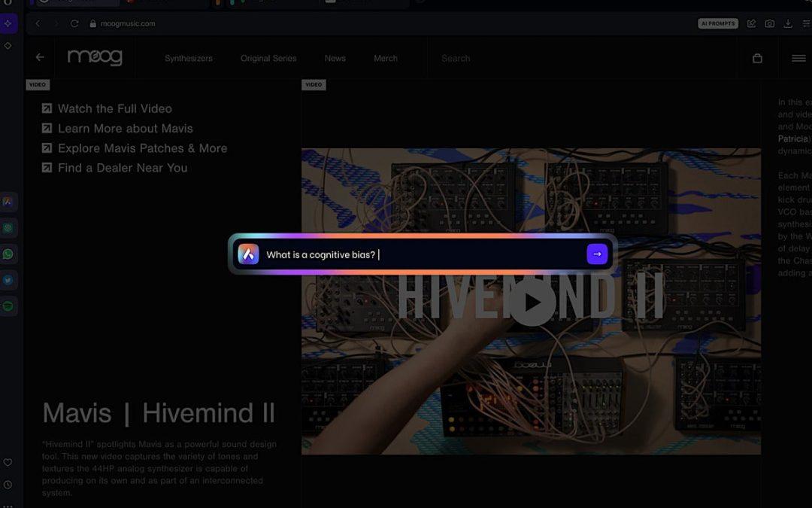Open Twitter from the sidebar
Viewport: 812px width, 508px height.
point(8,280)
